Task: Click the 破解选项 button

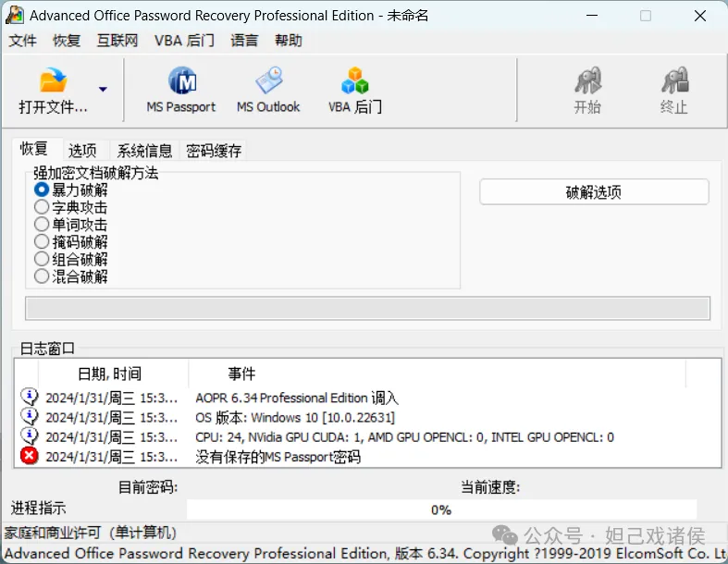Action: coord(594,191)
